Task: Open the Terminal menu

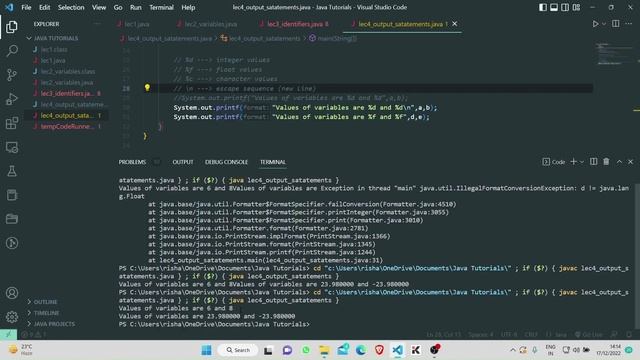Action: tap(161, 7)
